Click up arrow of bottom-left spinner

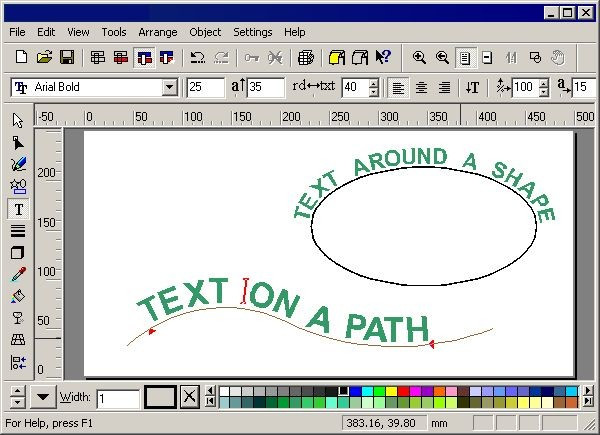17,391
